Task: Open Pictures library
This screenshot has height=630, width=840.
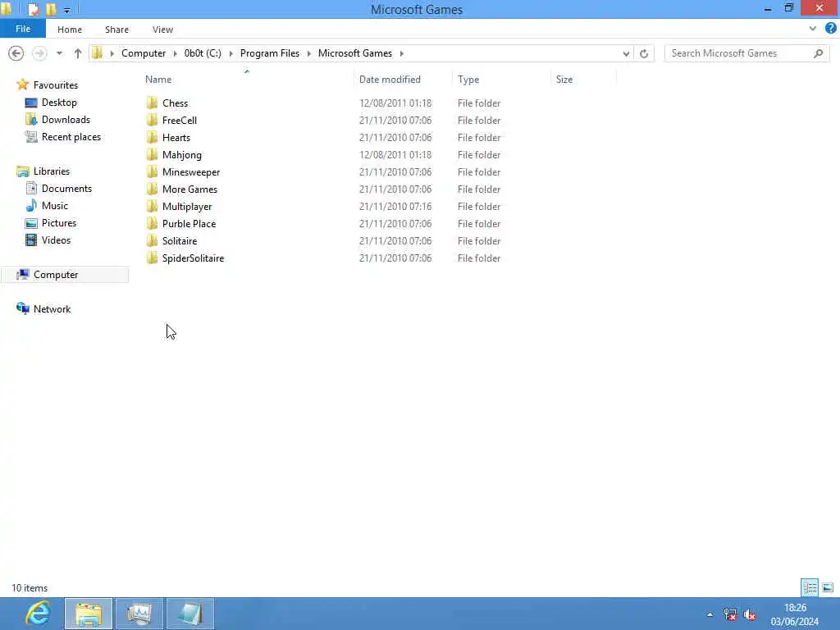Action: (59, 223)
